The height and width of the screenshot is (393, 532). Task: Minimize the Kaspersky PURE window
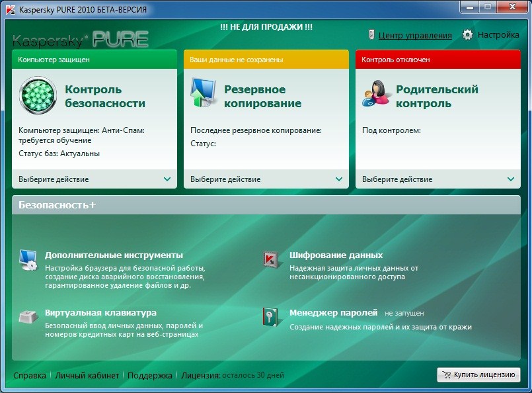(x=470, y=7)
